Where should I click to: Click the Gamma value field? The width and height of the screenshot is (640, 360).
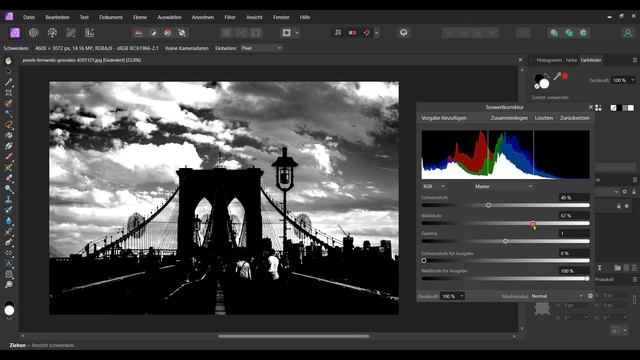(x=574, y=234)
